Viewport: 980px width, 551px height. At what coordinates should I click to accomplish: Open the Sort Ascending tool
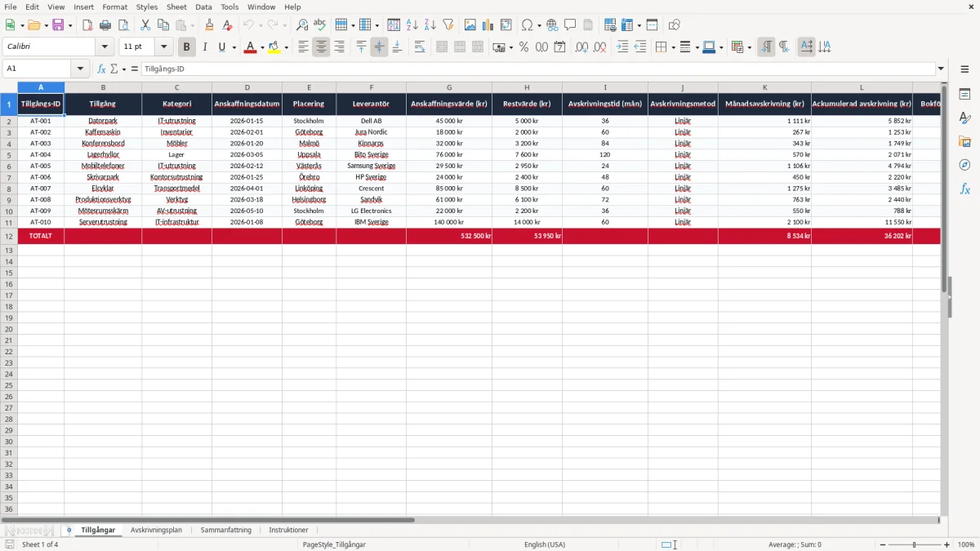[x=412, y=25]
